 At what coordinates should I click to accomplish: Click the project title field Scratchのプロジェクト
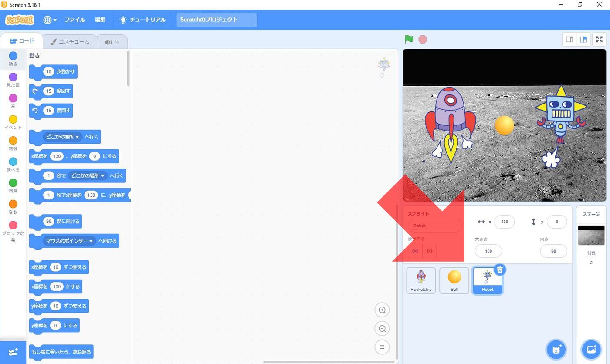pyautogui.click(x=217, y=20)
